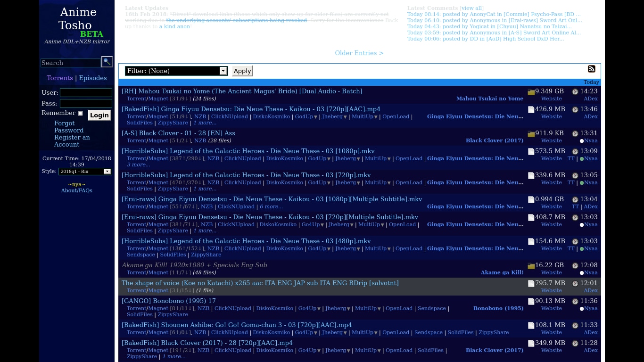Click file icon beside 426.9 MB size
This screenshot has width=644, height=362.
point(531,110)
